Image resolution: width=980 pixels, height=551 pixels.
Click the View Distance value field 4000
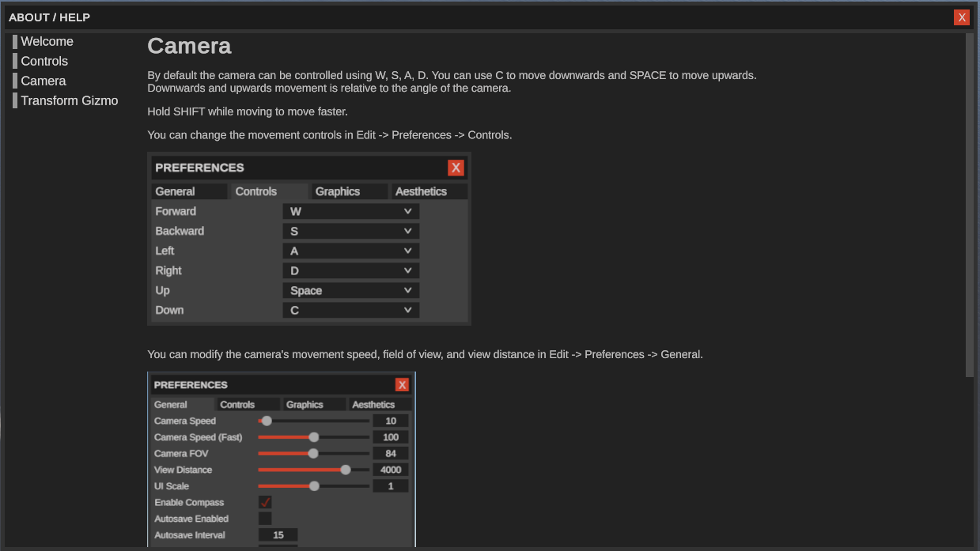pyautogui.click(x=391, y=470)
